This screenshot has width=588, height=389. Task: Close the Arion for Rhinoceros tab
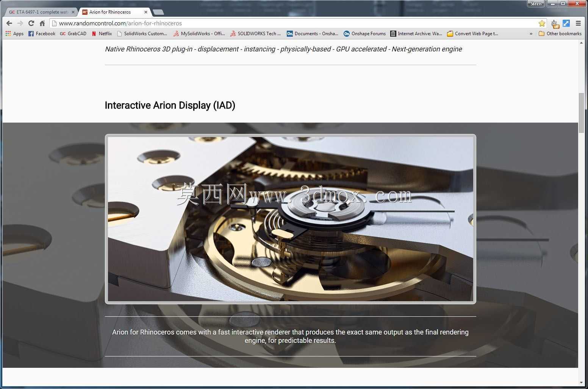click(x=145, y=12)
